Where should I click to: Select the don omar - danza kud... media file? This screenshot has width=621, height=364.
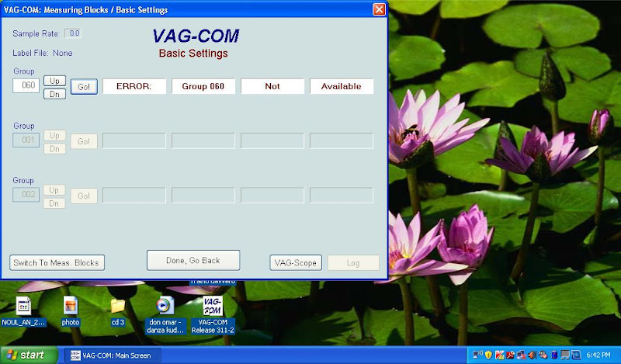[x=165, y=315]
